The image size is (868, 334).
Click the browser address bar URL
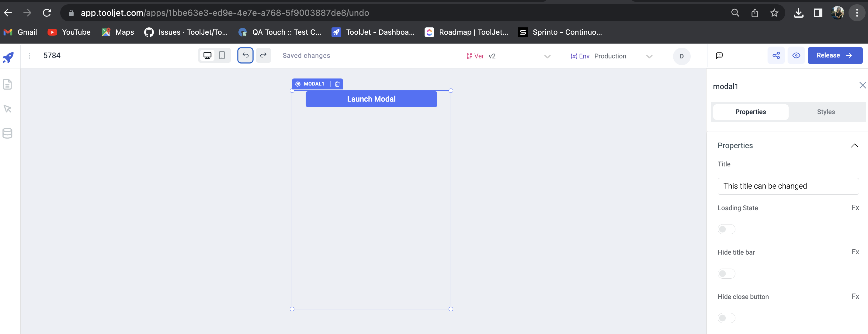click(x=225, y=13)
